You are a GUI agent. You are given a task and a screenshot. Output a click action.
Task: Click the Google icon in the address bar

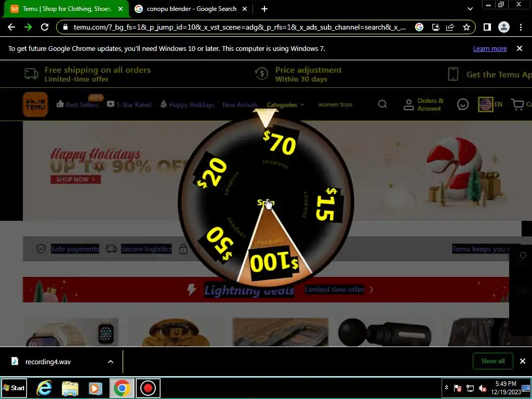click(x=419, y=27)
